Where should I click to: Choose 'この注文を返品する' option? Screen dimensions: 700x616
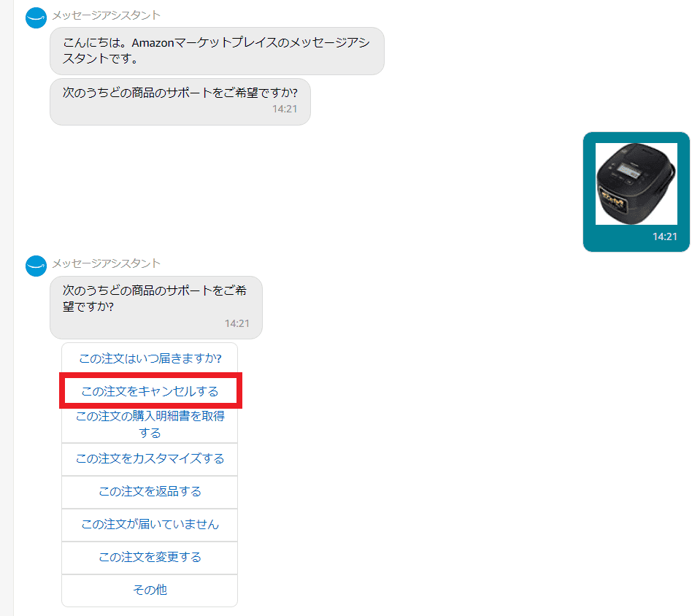click(x=150, y=492)
